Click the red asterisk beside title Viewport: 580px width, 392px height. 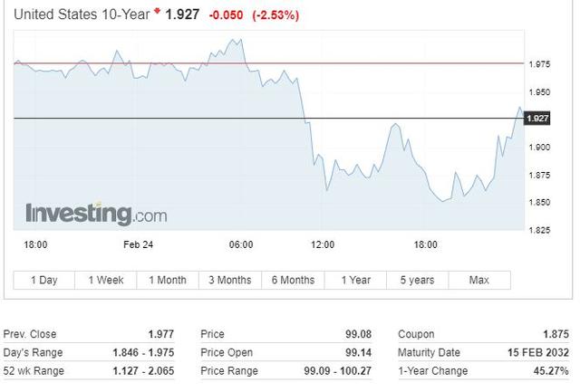point(158,13)
